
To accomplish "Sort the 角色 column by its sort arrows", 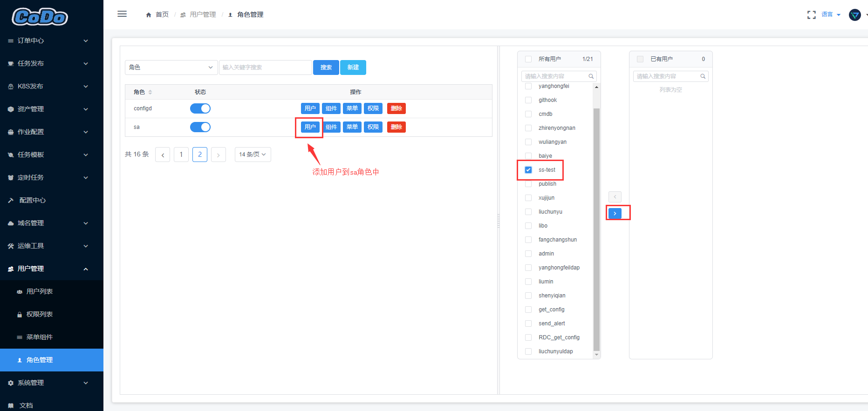I will [150, 92].
